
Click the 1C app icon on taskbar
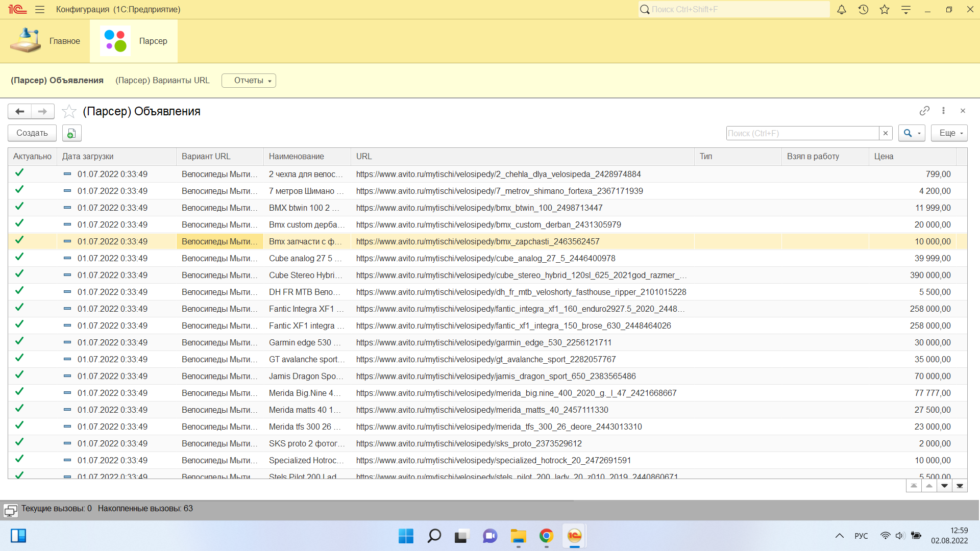[x=574, y=536]
